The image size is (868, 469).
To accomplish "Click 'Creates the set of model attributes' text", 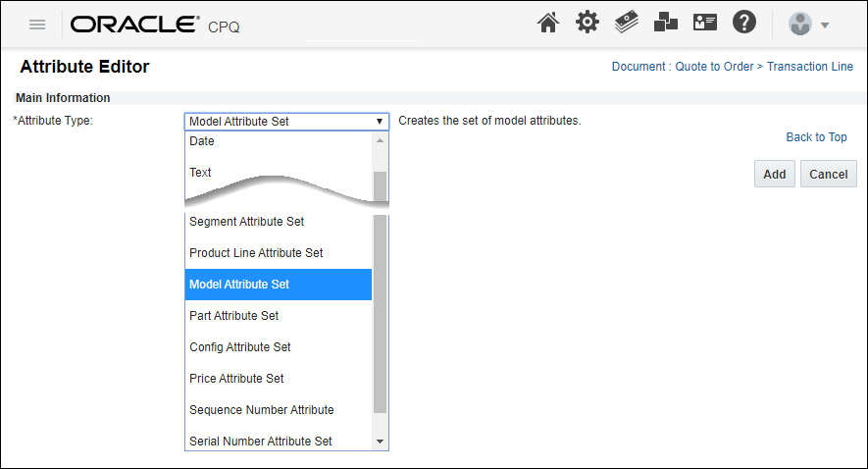I will [489, 121].
